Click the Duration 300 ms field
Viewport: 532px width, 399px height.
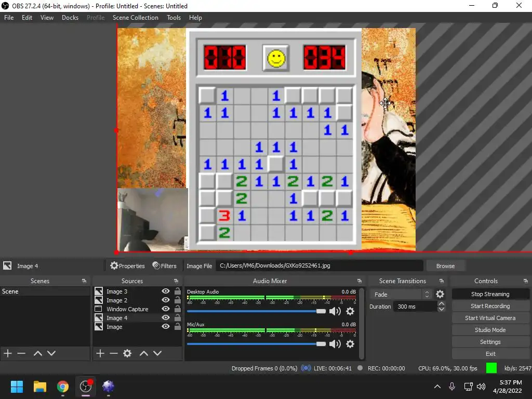pos(416,307)
